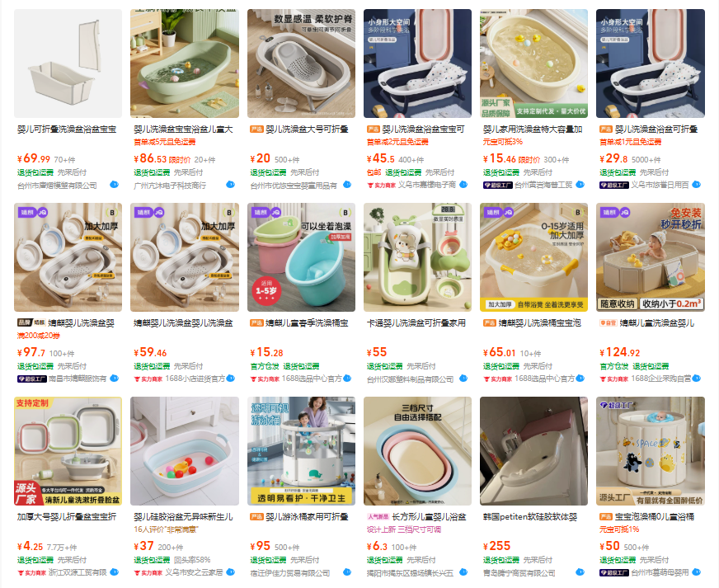This screenshot has width=719, height=588.
Task: Open chat icon next to ¥20 folding tub seller
Action: pos(347,185)
